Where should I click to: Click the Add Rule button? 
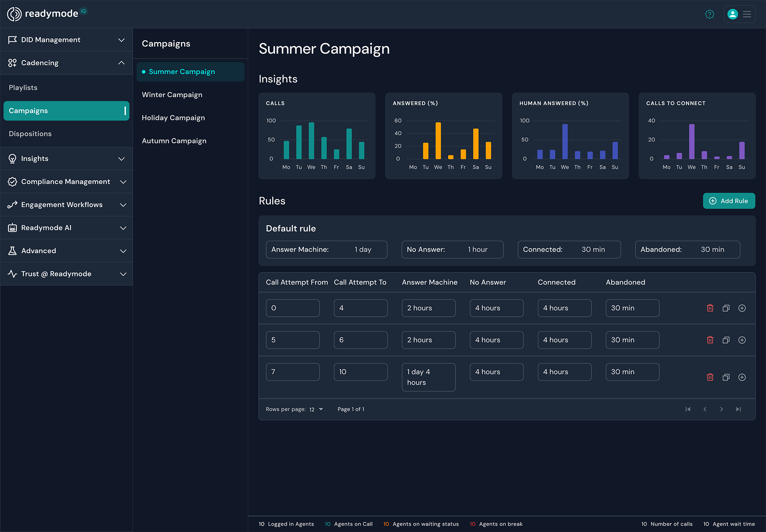coord(729,201)
